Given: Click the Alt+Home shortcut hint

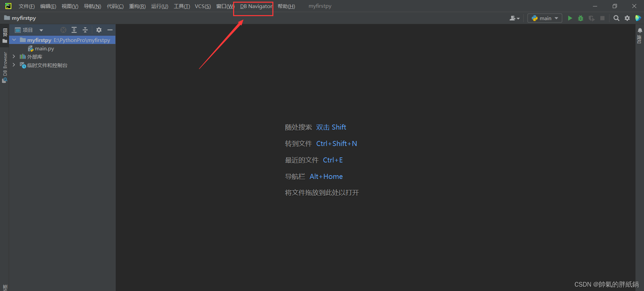Looking at the screenshot, I should [x=326, y=177].
